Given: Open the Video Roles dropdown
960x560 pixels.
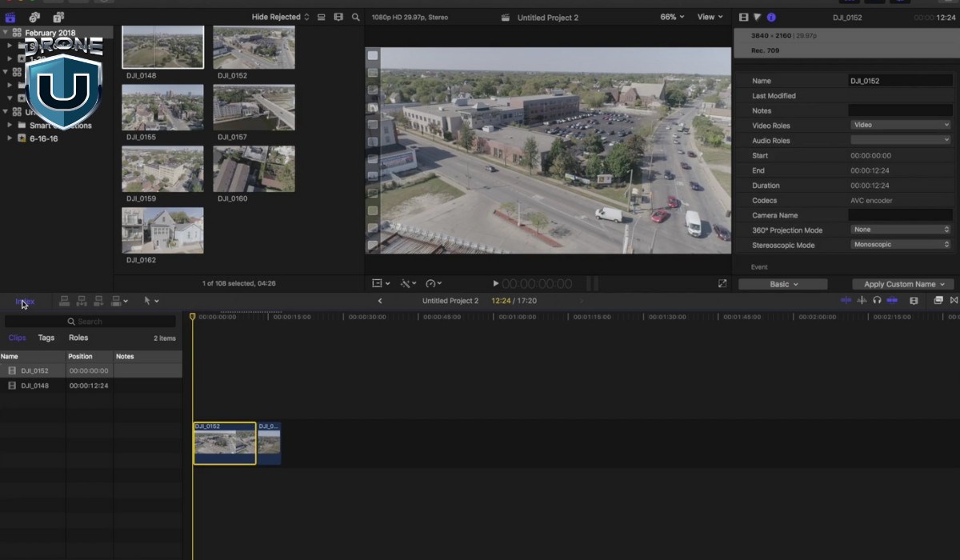Looking at the screenshot, I should pyautogui.click(x=900, y=125).
